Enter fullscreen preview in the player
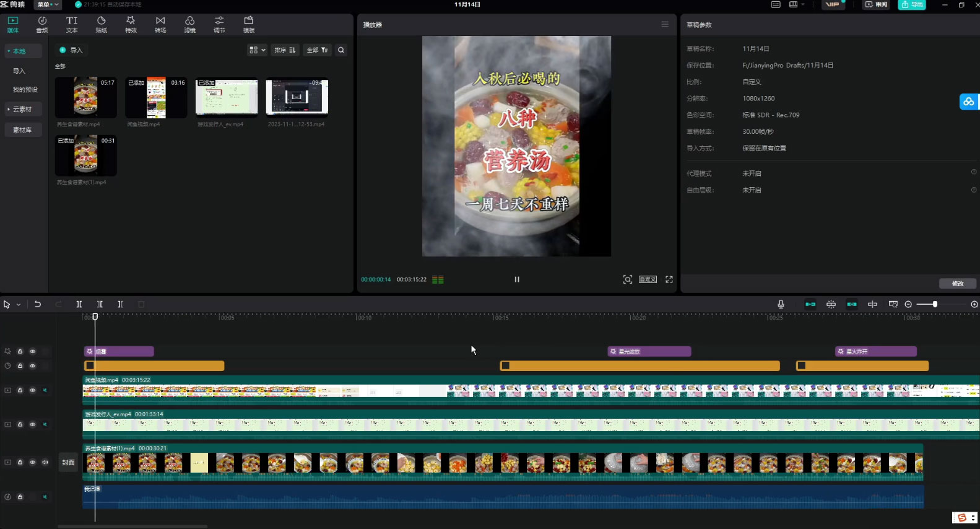This screenshot has height=529, width=980. (669, 279)
